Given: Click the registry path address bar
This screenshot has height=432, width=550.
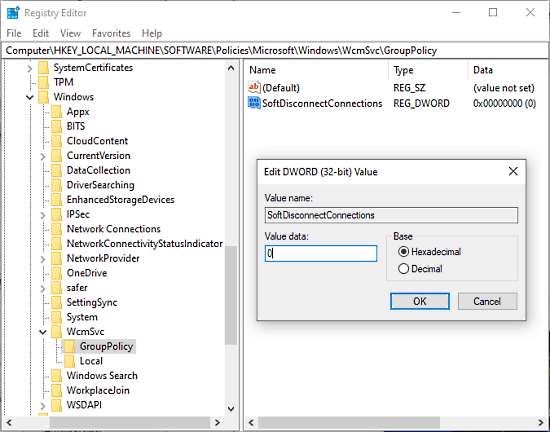Looking at the screenshot, I should pos(275,50).
